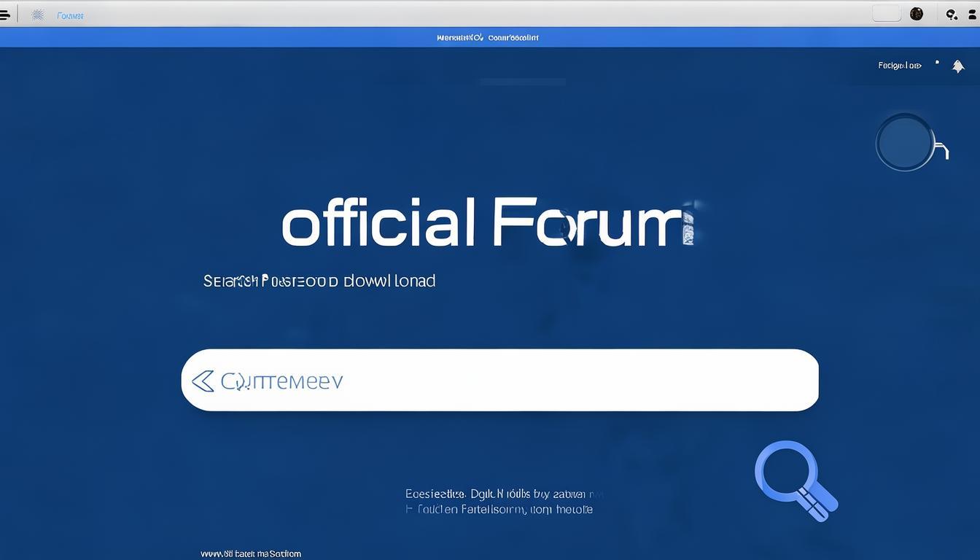Click the sunburst logo icon
Viewport: 980px width, 560px height.
coord(37,15)
